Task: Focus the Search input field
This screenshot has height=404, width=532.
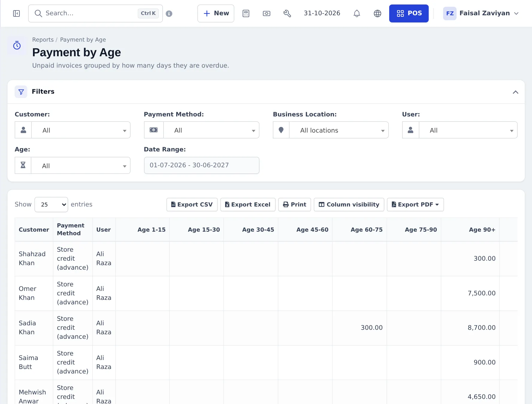Action: pos(96,13)
